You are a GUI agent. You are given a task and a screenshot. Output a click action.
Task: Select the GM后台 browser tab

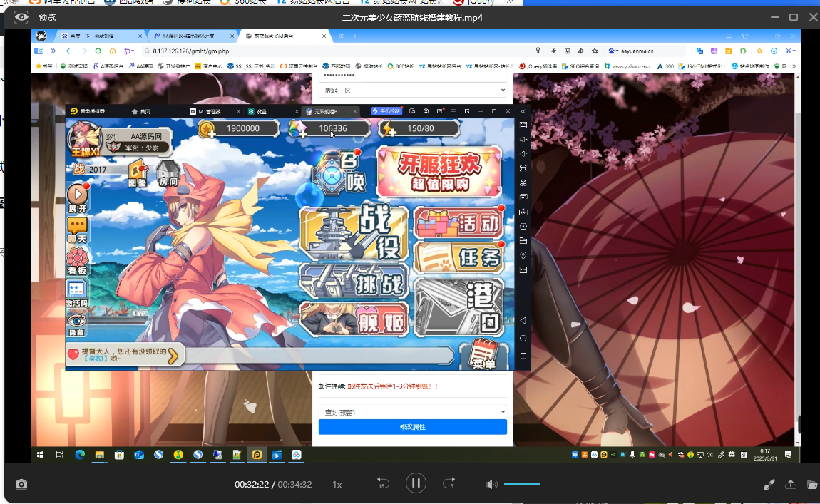285,36
